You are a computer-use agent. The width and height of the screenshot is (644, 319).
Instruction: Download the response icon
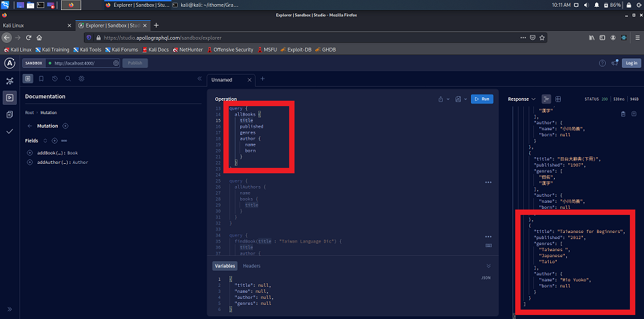[x=633, y=114]
